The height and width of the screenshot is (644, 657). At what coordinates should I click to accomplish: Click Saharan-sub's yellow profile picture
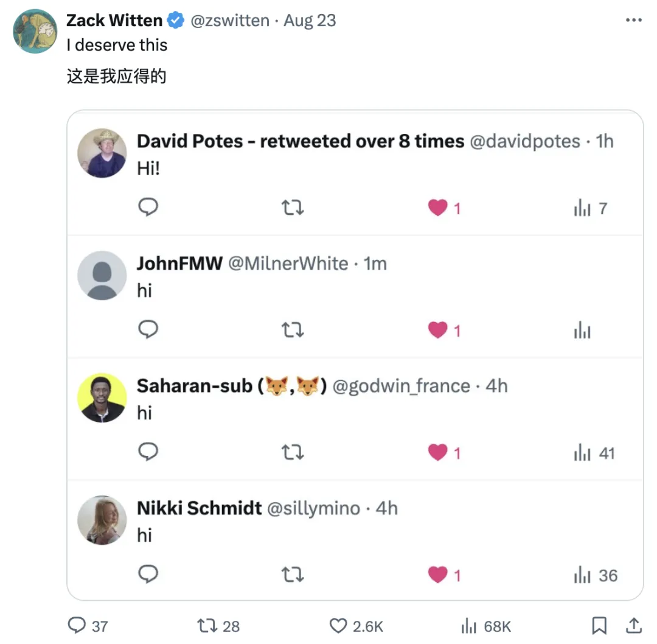[x=102, y=397]
